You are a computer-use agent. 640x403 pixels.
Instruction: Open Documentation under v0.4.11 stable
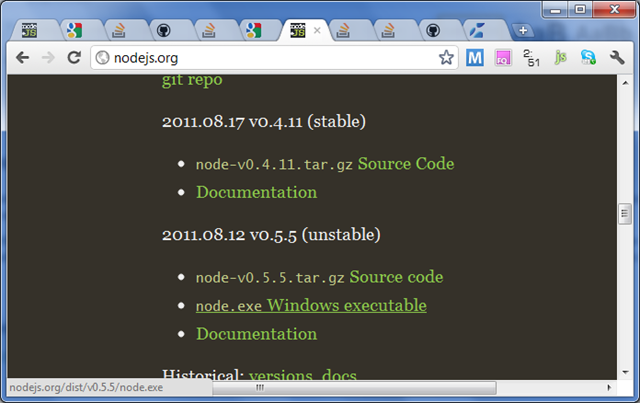257,192
